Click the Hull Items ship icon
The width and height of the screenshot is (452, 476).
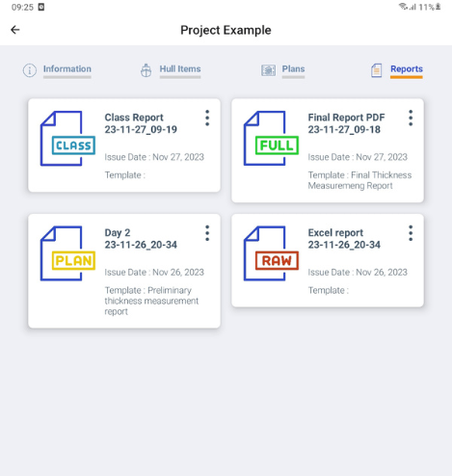(146, 70)
